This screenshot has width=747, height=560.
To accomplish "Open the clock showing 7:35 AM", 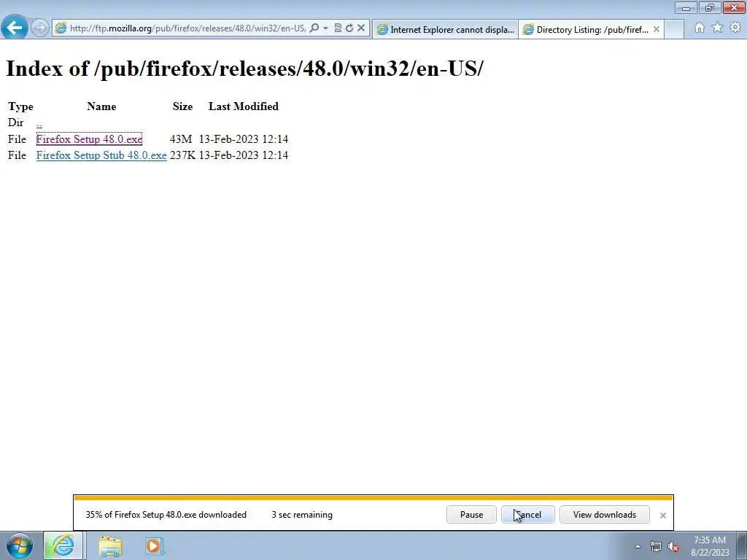I will tap(710, 546).
